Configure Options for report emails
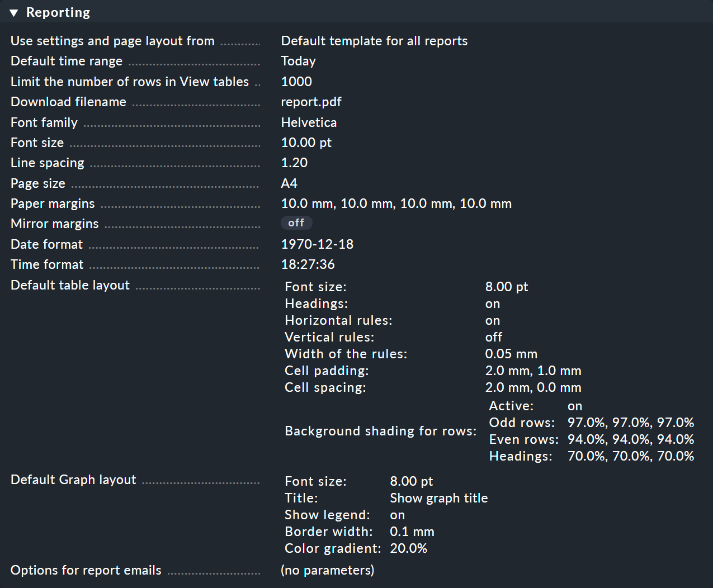The height and width of the screenshot is (588, 713). (86, 570)
